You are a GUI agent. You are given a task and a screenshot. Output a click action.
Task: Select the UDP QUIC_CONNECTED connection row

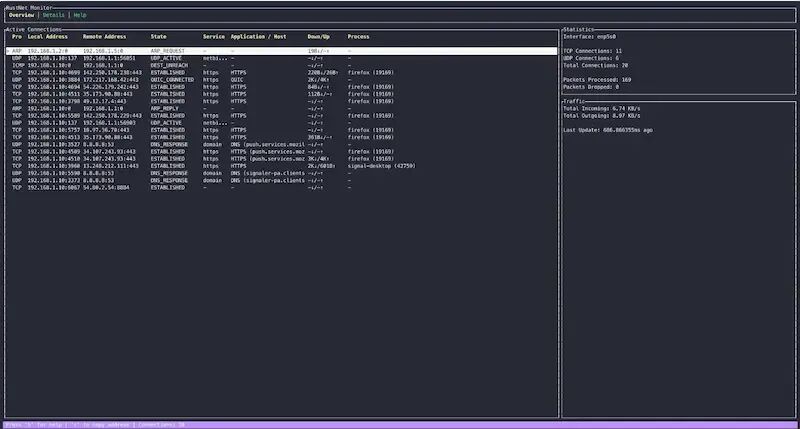[x=282, y=80]
